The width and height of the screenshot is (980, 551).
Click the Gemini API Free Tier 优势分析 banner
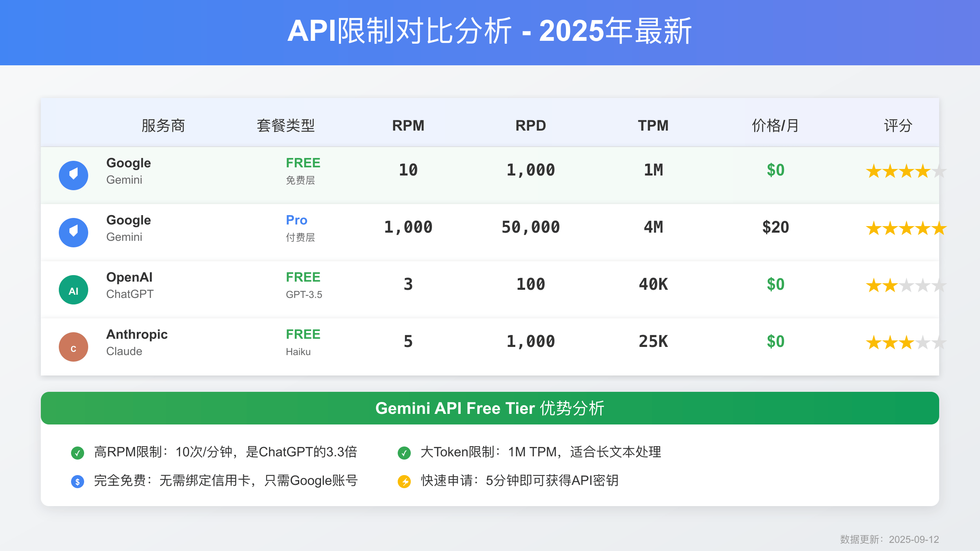coord(490,408)
